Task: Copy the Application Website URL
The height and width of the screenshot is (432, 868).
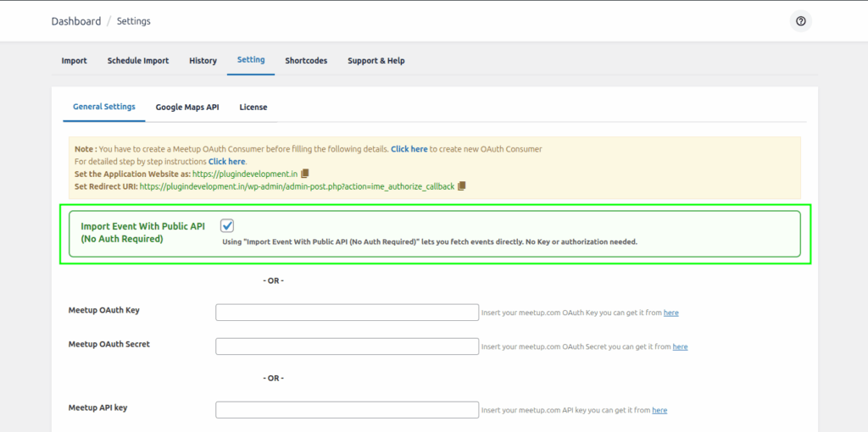Action: tap(305, 174)
